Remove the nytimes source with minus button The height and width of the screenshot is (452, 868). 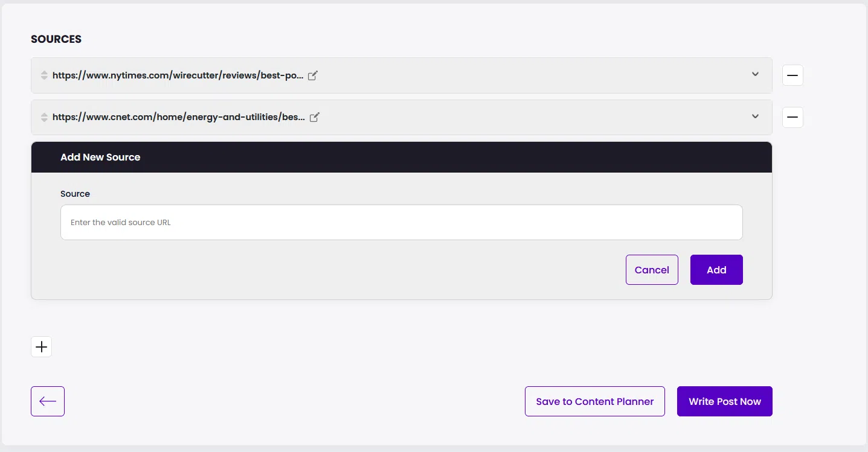(792, 75)
